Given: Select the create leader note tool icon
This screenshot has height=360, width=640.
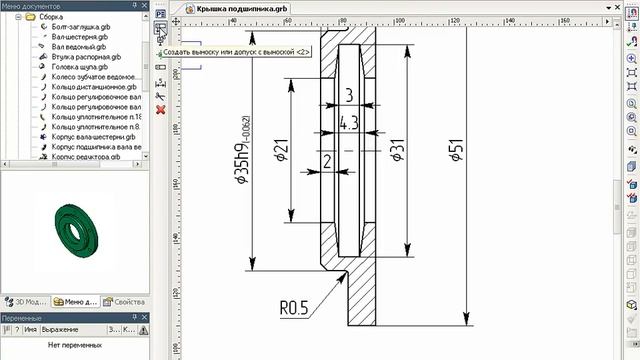Looking at the screenshot, I should coord(160,29).
